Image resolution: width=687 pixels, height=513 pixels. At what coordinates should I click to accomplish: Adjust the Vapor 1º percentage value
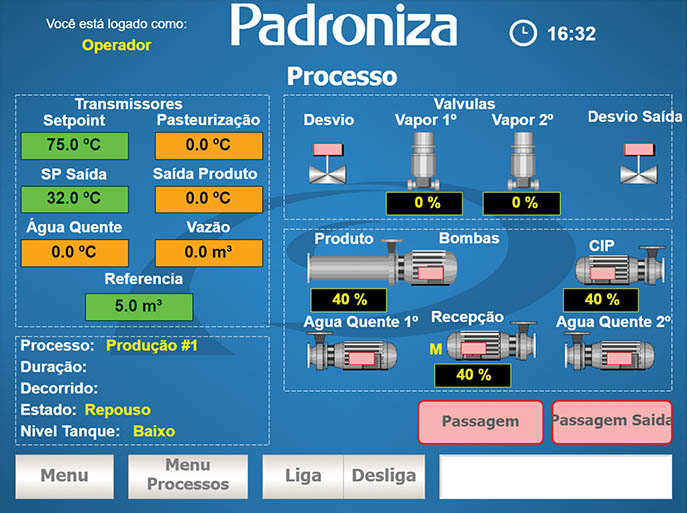point(427,203)
